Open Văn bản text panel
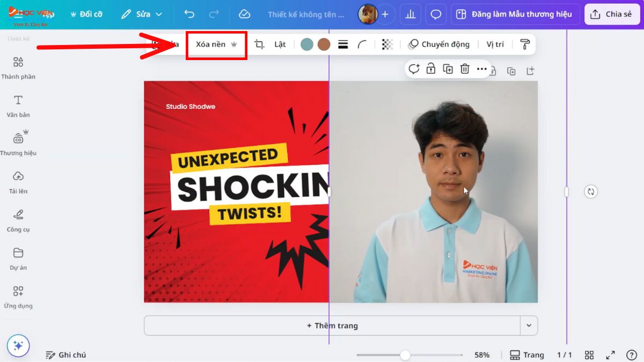This screenshot has width=644, height=362. pyautogui.click(x=18, y=106)
